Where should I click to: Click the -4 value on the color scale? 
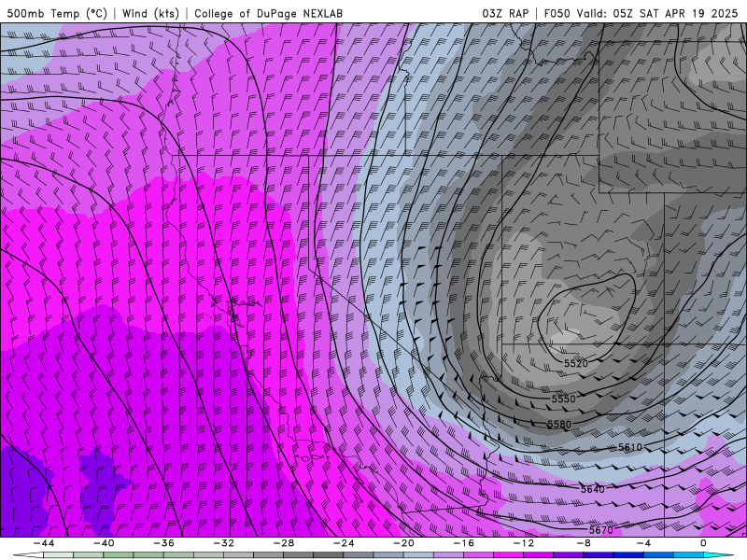(643, 543)
